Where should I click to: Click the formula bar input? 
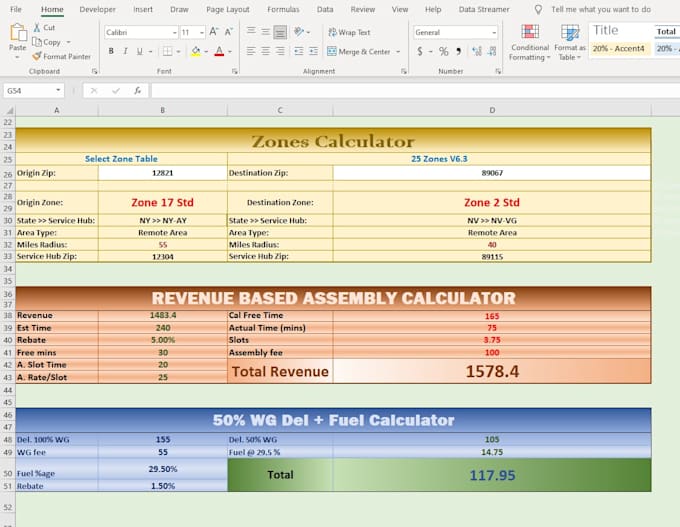pos(415,90)
